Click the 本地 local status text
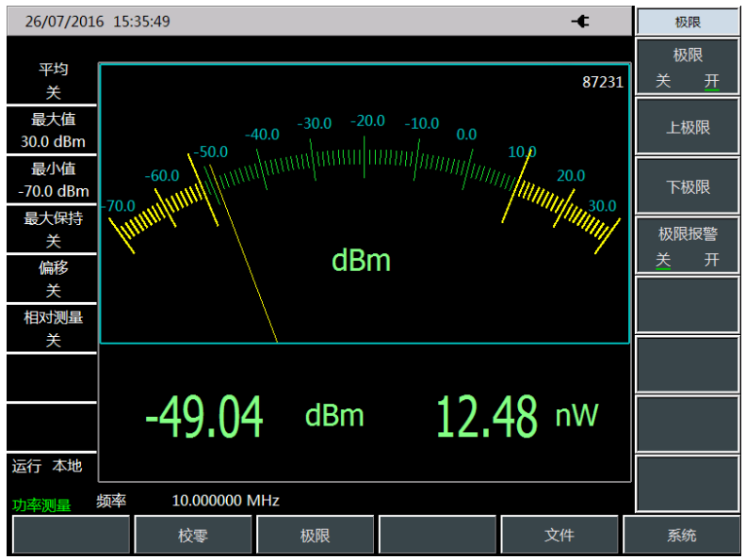 click(x=67, y=466)
